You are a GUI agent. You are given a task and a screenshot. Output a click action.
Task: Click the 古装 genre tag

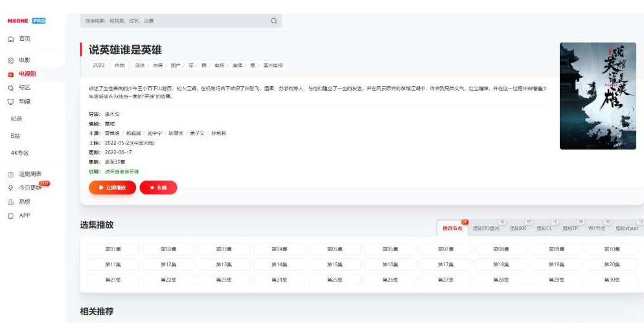click(157, 65)
